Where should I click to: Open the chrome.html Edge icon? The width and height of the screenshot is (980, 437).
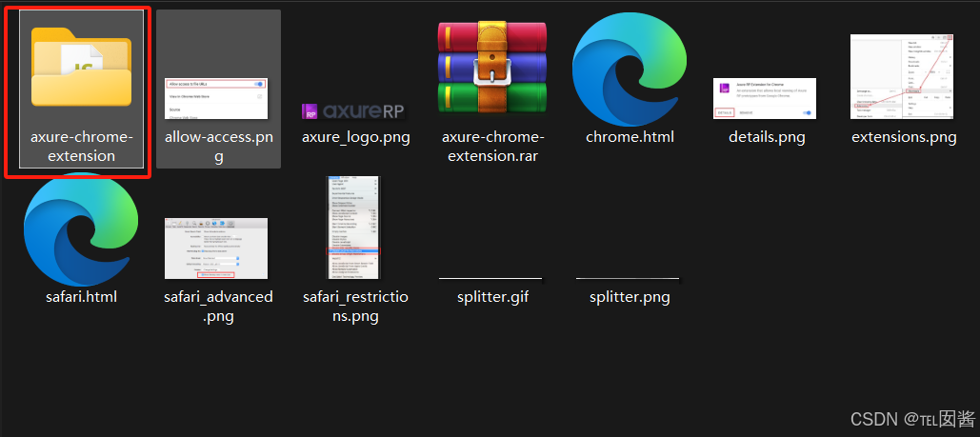(x=630, y=71)
